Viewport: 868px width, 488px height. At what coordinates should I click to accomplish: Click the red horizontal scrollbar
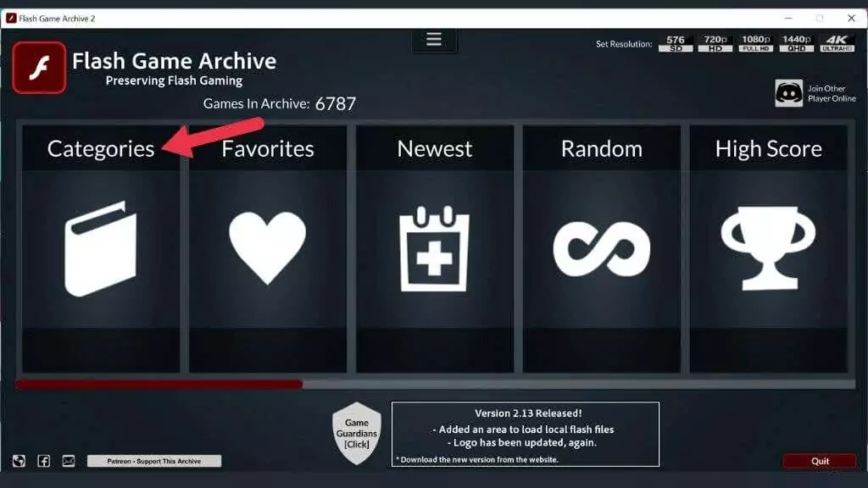(159, 384)
